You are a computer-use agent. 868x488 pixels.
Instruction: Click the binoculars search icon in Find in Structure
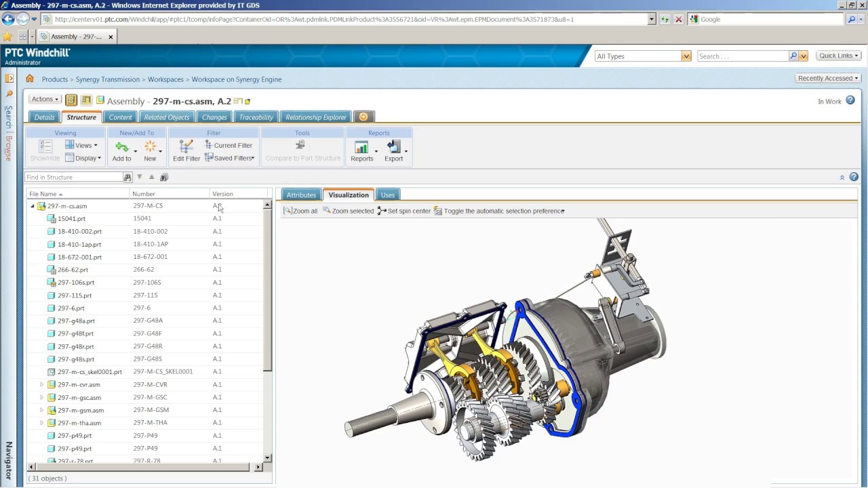(x=127, y=177)
